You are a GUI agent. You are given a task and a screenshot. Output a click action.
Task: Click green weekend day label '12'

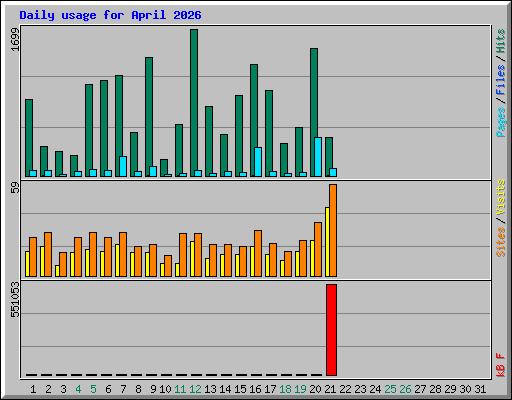[195, 389]
